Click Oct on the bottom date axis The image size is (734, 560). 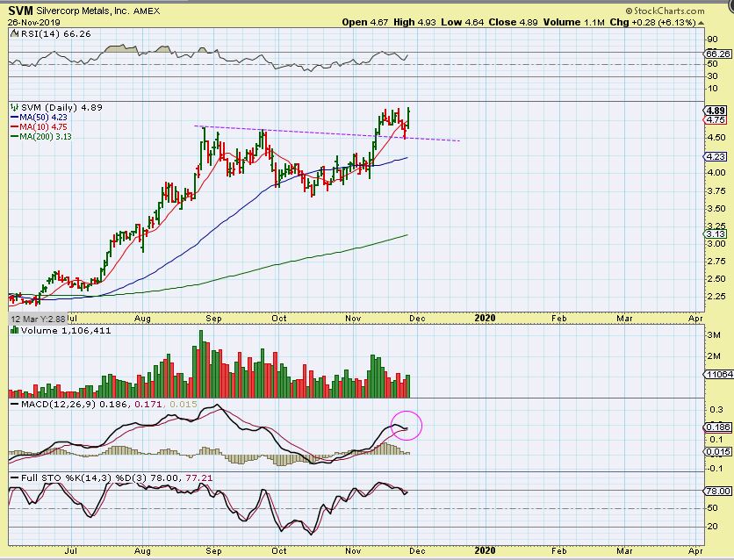(279, 550)
